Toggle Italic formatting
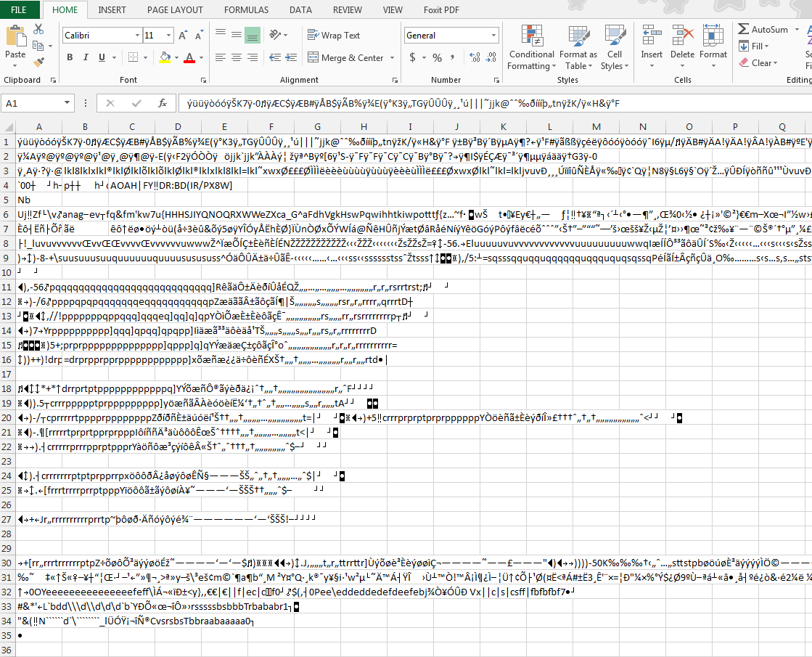 pyautogui.click(x=86, y=57)
